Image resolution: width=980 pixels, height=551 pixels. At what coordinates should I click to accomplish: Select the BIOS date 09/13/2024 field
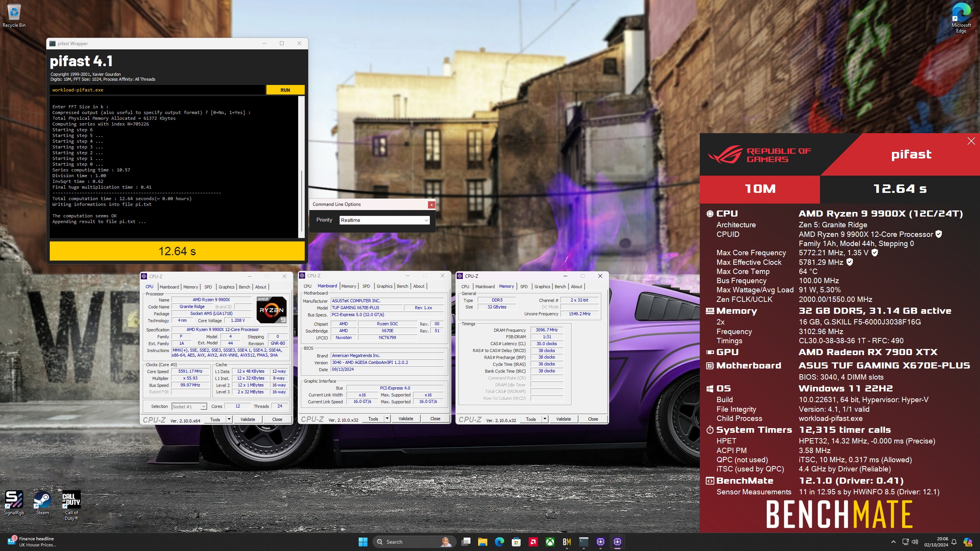(387, 370)
